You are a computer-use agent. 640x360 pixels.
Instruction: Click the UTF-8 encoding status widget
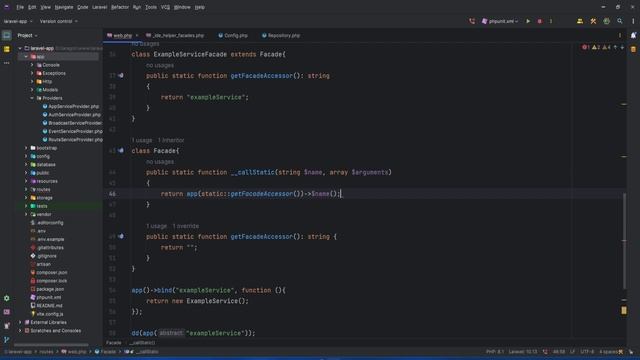pos(587,351)
